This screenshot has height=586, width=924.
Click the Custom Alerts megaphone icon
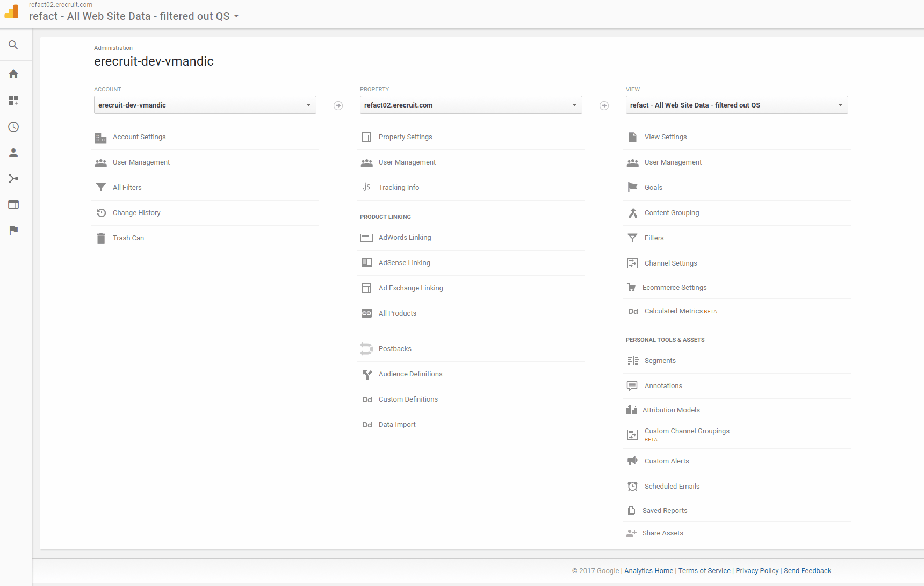[x=632, y=461]
